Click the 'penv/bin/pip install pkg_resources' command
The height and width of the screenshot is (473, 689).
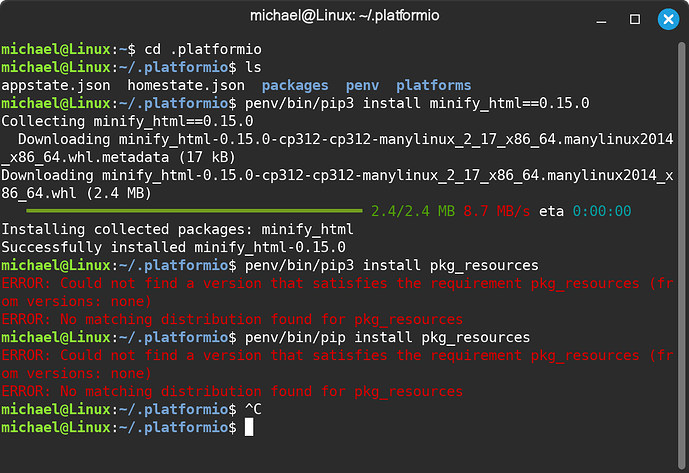pos(387,338)
